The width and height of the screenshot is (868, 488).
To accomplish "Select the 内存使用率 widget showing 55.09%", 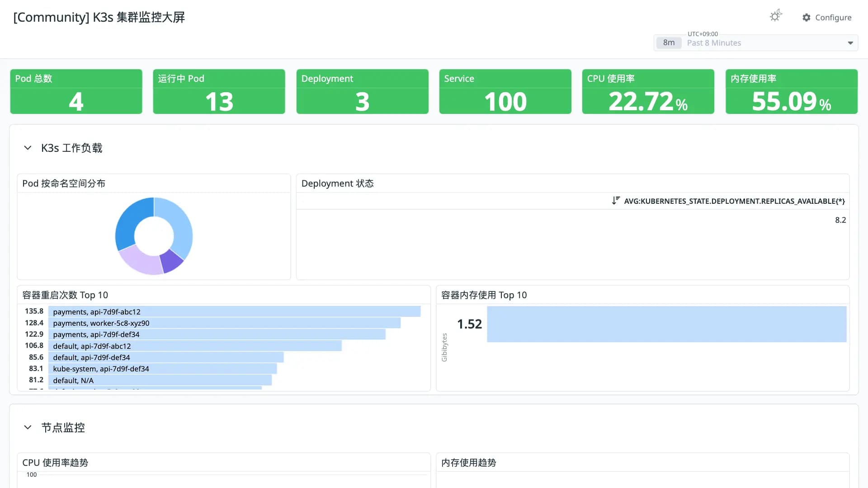I will [x=791, y=91].
